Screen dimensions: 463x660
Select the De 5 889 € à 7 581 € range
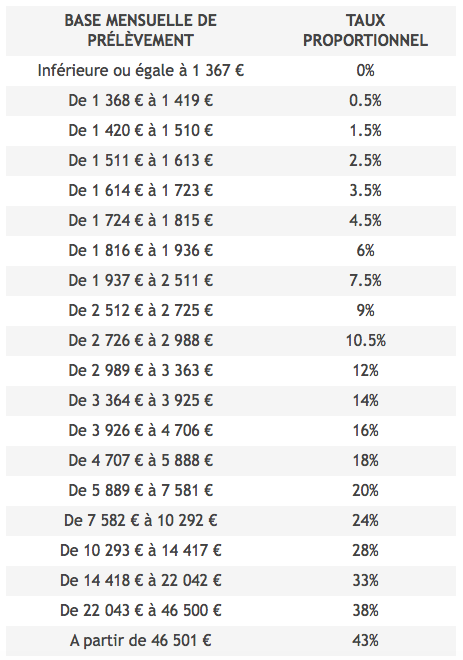point(141,490)
